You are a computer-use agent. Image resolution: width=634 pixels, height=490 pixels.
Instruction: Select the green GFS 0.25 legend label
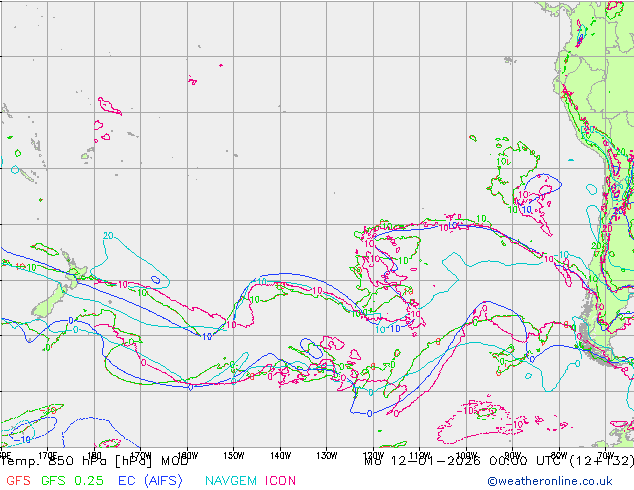[x=72, y=481]
